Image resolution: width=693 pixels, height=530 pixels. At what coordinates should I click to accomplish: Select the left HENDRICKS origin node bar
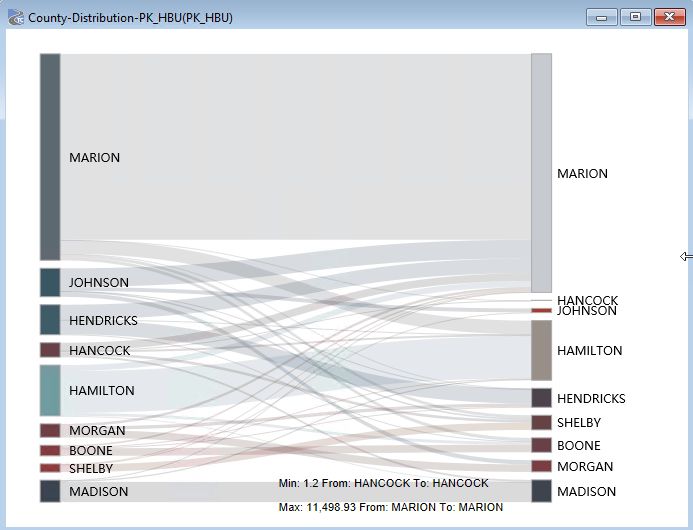[x=50, y=320]
